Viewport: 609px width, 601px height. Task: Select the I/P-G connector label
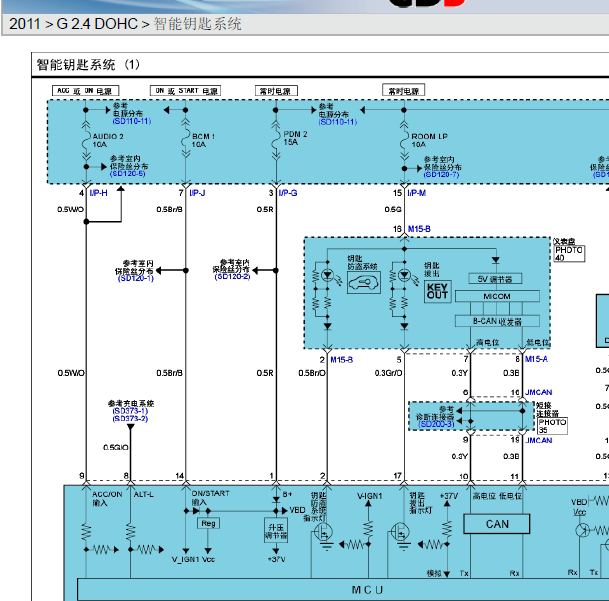(288, 193)
